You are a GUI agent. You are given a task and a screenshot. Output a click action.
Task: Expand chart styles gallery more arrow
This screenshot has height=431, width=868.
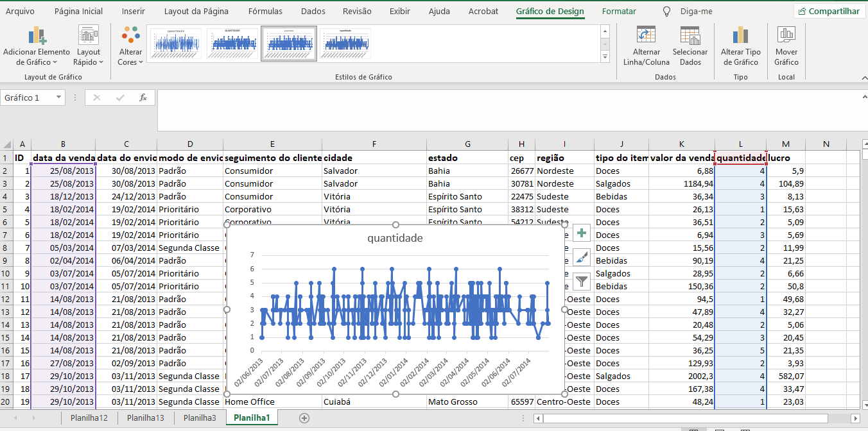(x=605, y=57)
